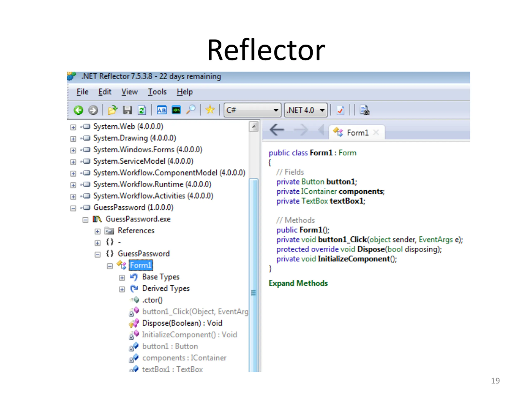The height and width of the screenshot is (399, 532).
Task: Click the Dispose method link in code
Action: coord(371,249)
